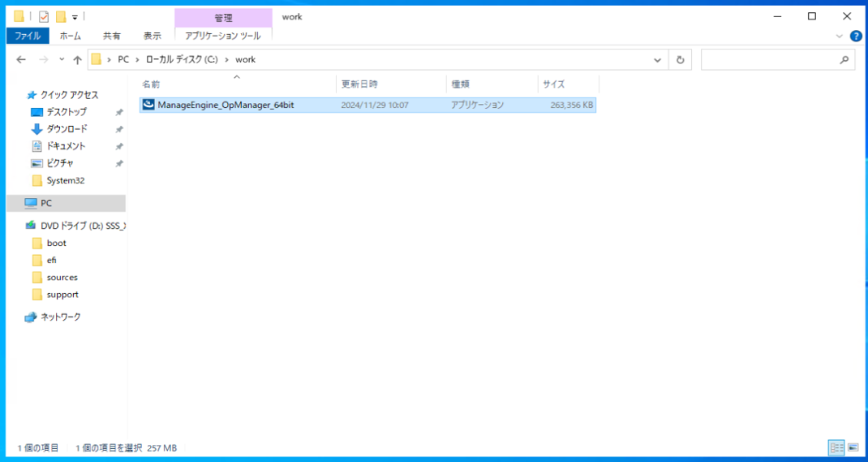This screenshot has width=868, height=462.
Task: Click the chevron after ローカル ディスク (C:)
Action: (226, 60)
